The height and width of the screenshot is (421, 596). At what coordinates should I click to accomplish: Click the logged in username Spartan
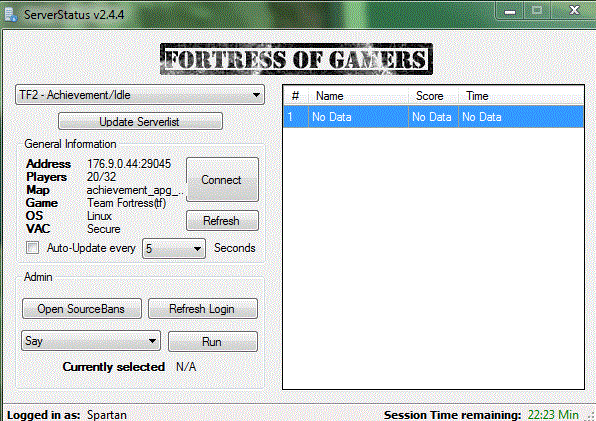coord(107,415)
